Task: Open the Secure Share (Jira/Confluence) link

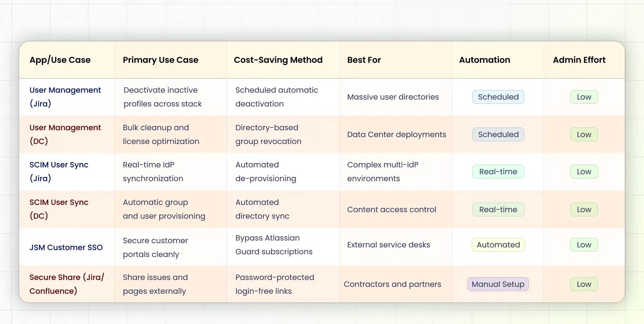Action: (x=67, y=284)
